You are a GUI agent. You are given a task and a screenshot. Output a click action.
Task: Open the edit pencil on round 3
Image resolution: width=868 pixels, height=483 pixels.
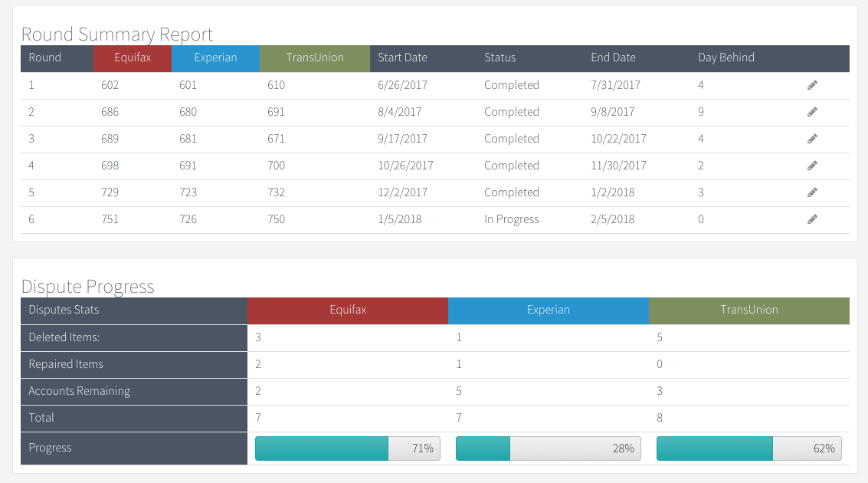coord(812,139)
